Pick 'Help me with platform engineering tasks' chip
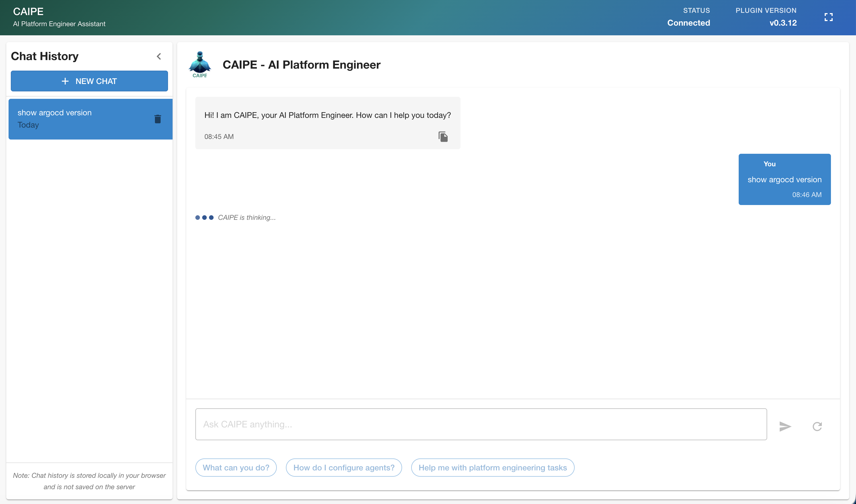This screenshot has height=504, width=856. [492, 468]
